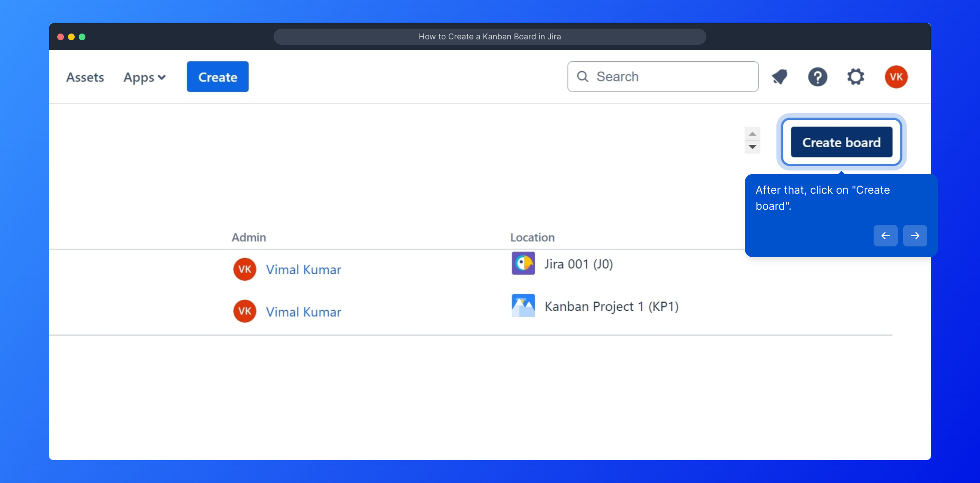The width and height of the screenshot is (980, 483).
Task: Click the search magnifier icon
Action: coord(583,76)
